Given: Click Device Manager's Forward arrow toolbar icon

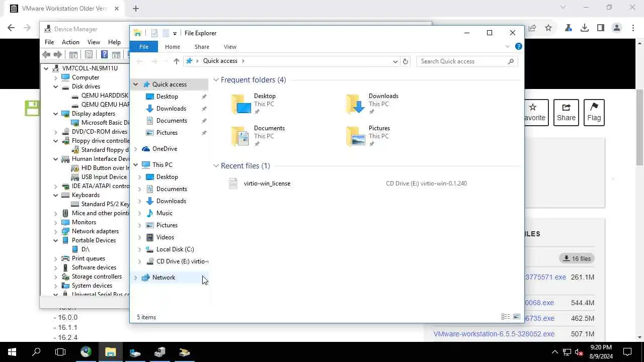Looking at the screenshot, I should pyautogui.click(x=58, y=54).
